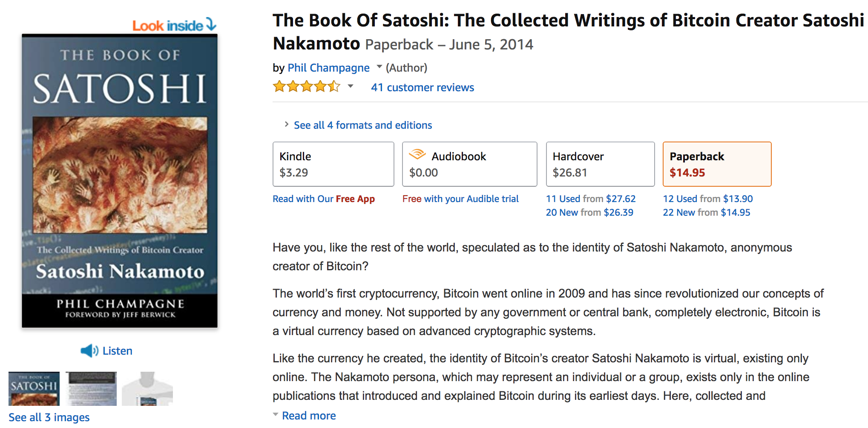Click the Look inside arrow icon
Screen dimensions: 868x428
(x=211, y=24)
